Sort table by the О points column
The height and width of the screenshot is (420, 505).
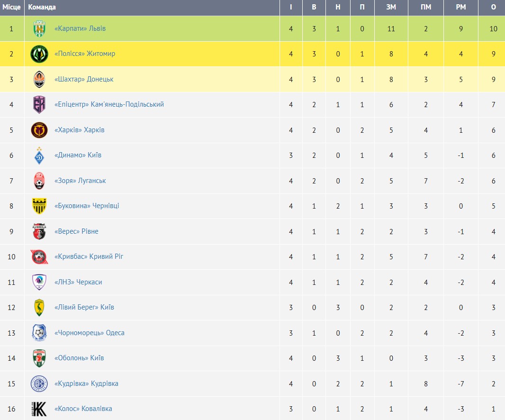(x=493, y=7)
